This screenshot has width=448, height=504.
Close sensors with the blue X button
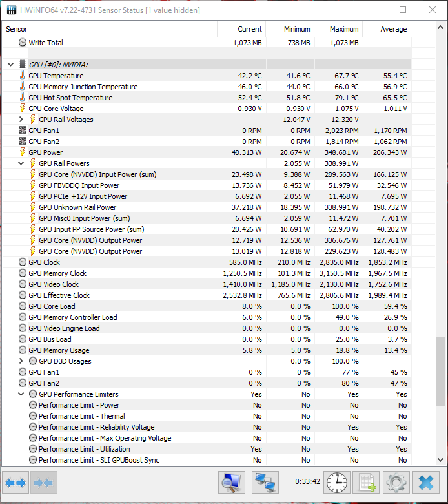point(426,483)
